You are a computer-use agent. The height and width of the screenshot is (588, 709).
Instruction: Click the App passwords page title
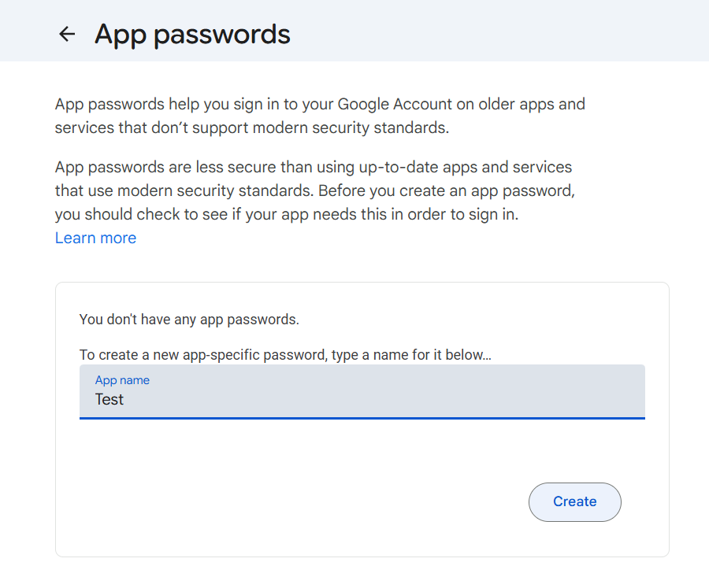click(x=192, y=34)
